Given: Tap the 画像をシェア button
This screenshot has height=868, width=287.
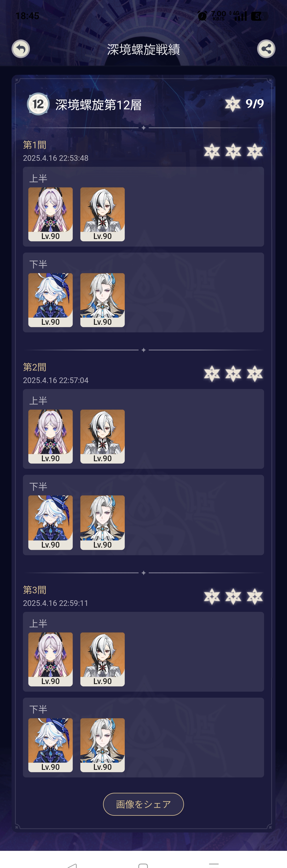Looking at the screenshot, I should pyautogui.click(x=143, y=804).
